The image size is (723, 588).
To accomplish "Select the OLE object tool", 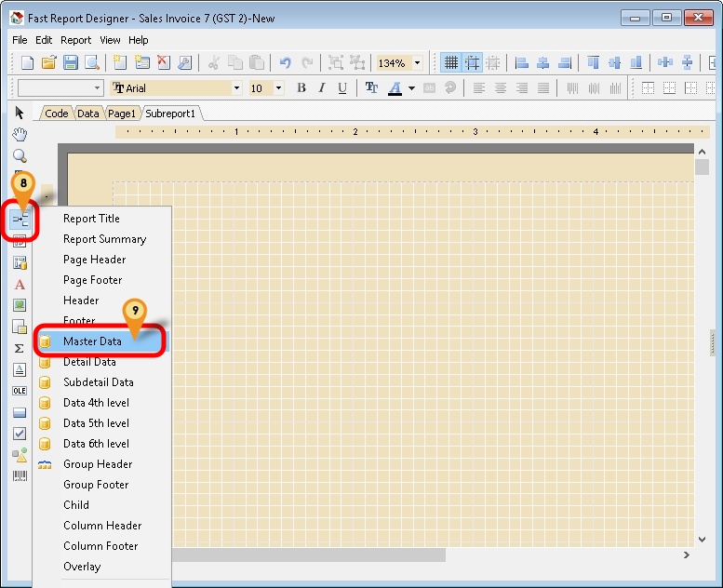I will (x=20, y=391).
